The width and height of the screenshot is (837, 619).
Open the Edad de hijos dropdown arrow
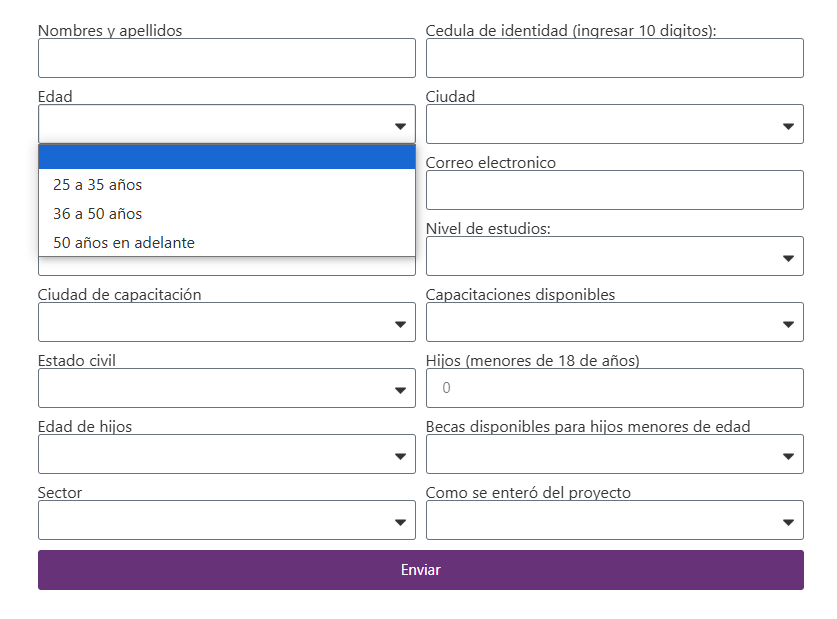[400, 456]
